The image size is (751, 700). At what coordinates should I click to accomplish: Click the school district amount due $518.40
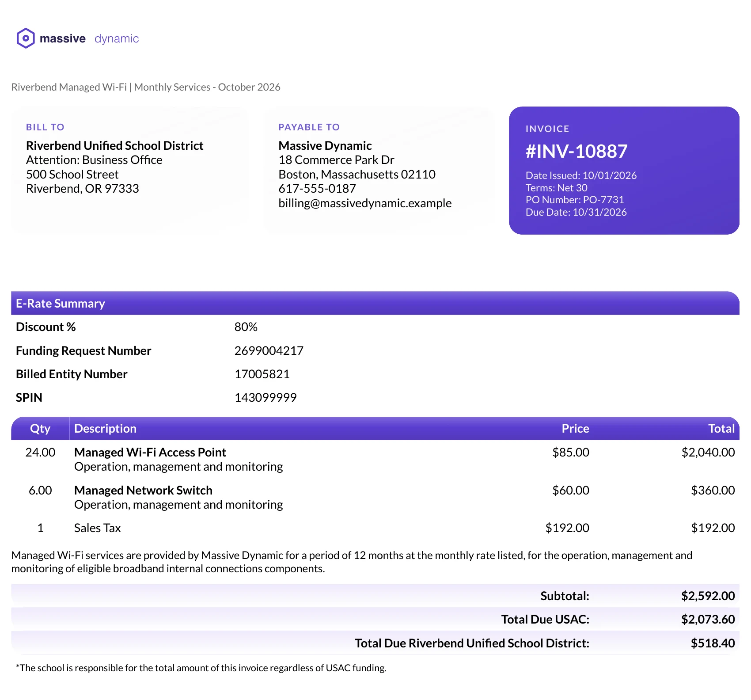click(713, 643)
